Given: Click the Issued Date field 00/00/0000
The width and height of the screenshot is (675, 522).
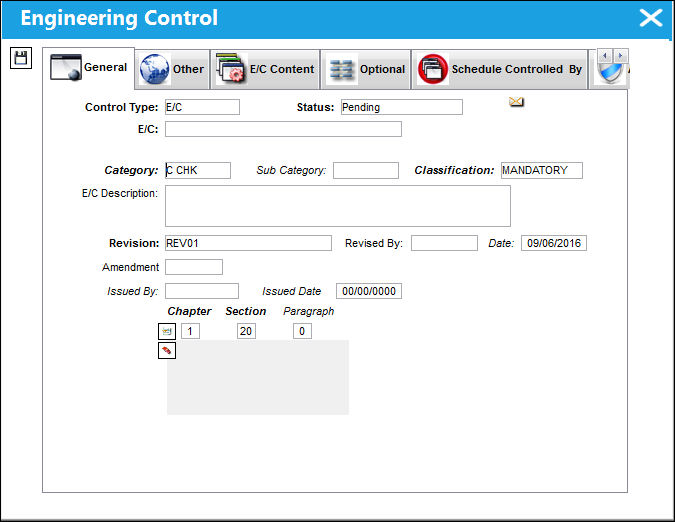Looking at the screenshot, I should click(x=369, y=291).
